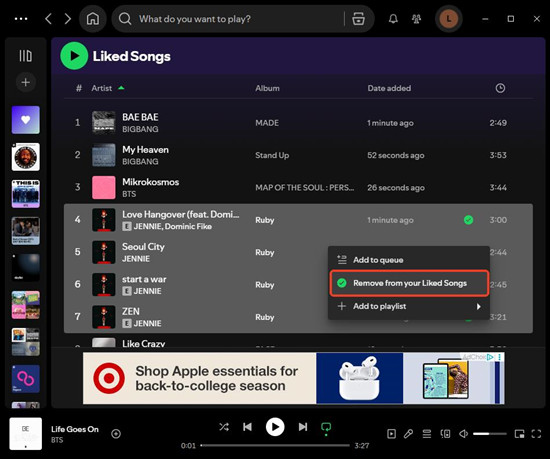Go back with the left arrow
Screen dimensions: 550x459
pyautogui.click(x=48, y=19)
